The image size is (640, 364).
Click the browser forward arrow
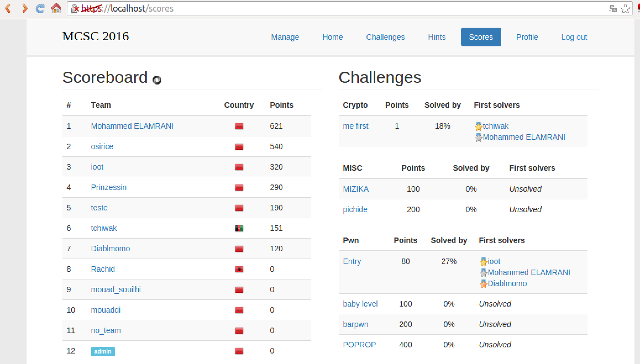coord(25,9)
